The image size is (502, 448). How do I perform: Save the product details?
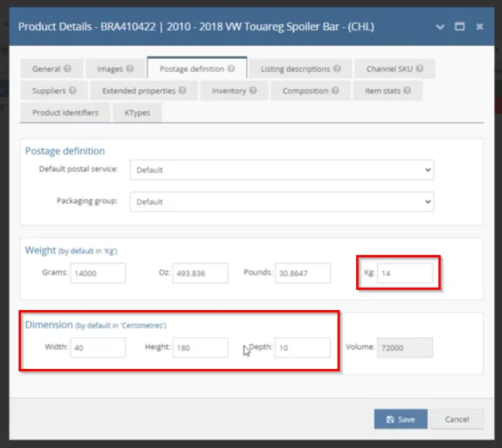(400, 419)
